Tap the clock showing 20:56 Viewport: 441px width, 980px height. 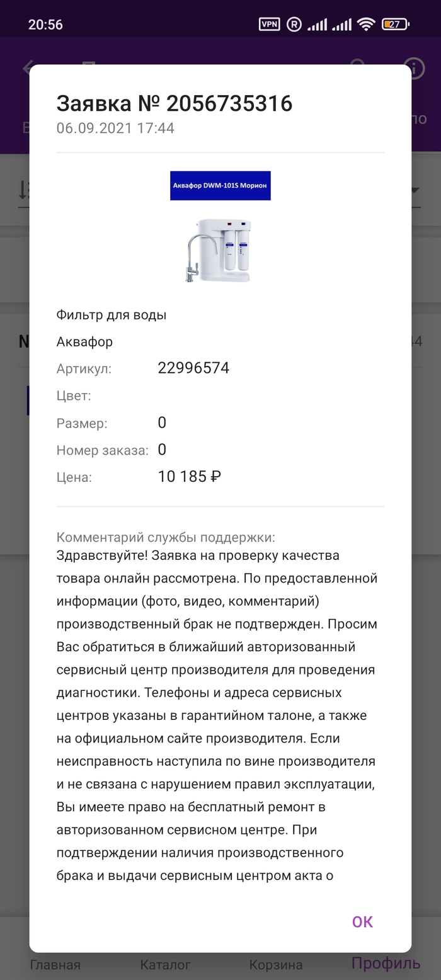pos(45,25)
